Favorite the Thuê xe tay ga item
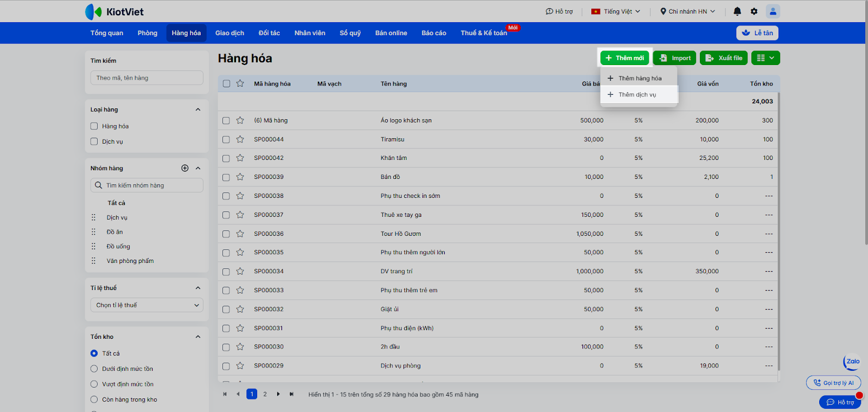The image size is (868, 412). tap(240, 215)
